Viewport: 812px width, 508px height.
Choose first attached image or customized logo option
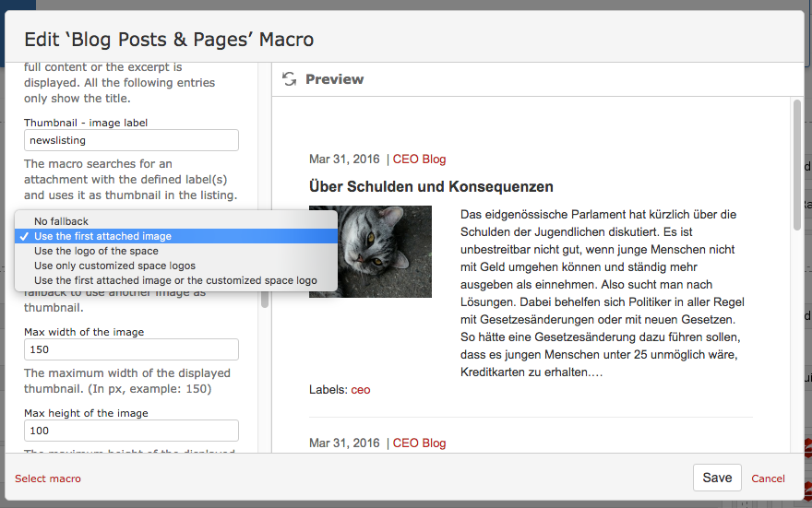click(175, 280)
